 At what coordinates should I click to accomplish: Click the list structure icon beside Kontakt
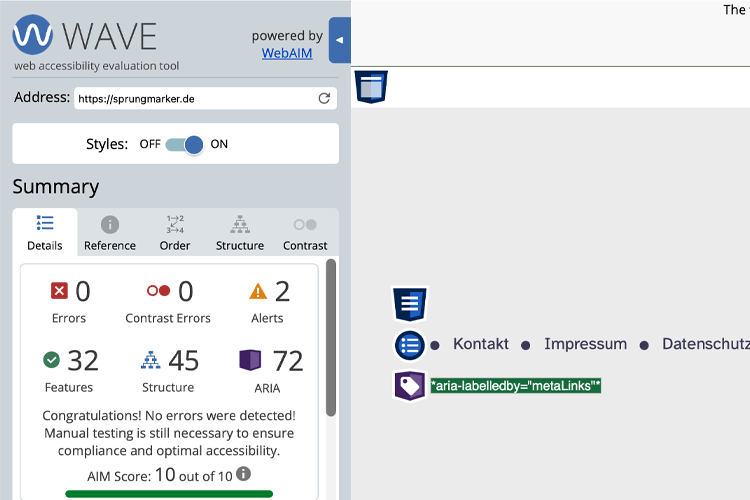pos(409,345)
